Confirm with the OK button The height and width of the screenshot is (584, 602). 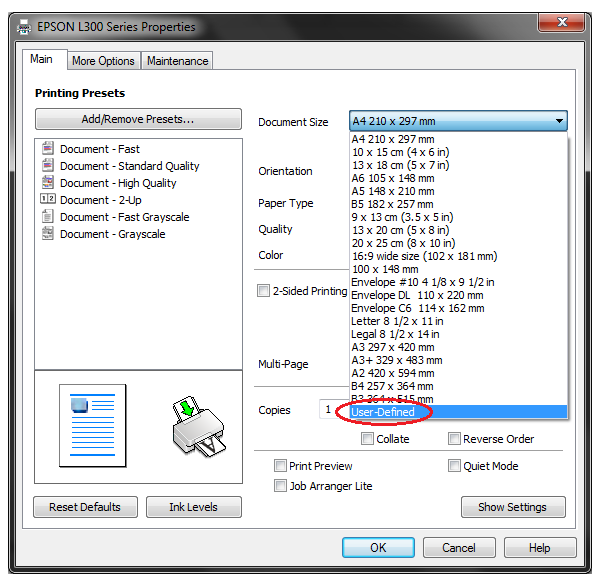tap(378, 548)
